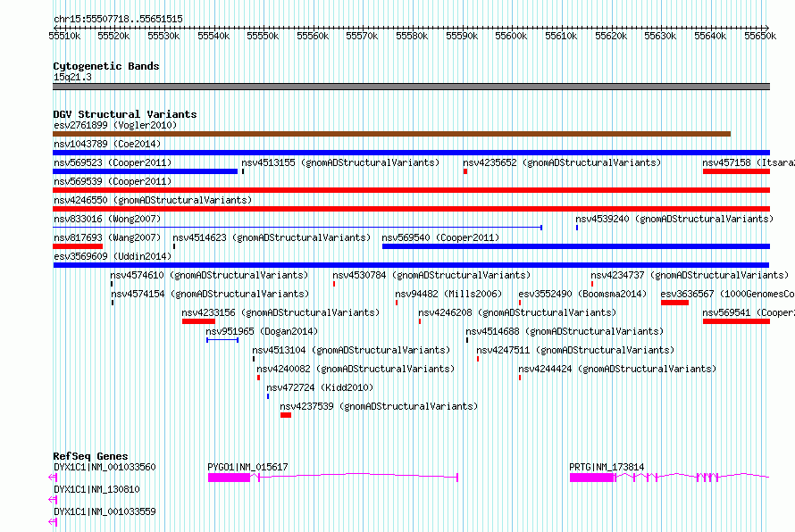Screen dimensions: 795x532
Task: Click nsv4539240 (gnomADStructuralVariants) label
Action: tap(674, 219)
